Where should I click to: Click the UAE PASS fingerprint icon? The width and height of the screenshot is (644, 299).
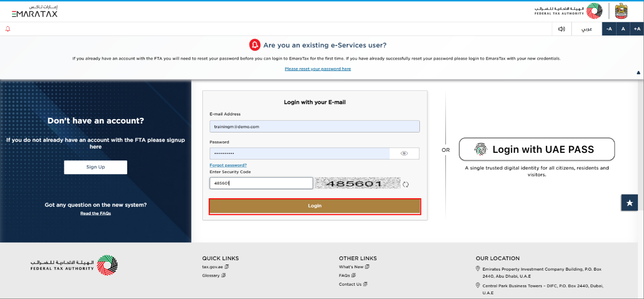pos(481,149)
